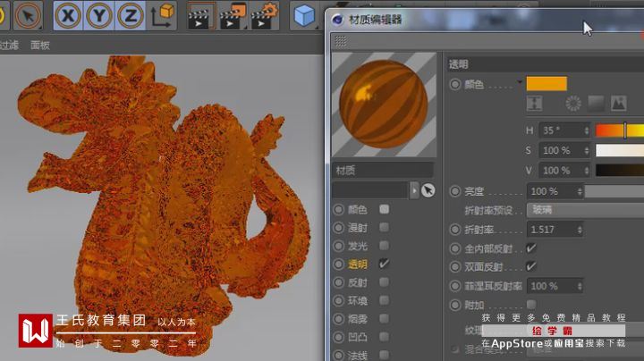
Task: Click the 亮度 parameter radio dot
Action: tap(454, 191)
